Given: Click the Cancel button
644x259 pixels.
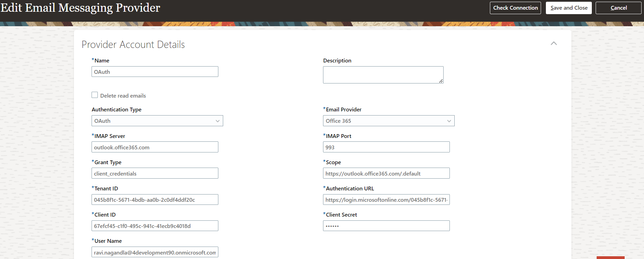Looking at the screenshot, I should (x=618, y=8).
